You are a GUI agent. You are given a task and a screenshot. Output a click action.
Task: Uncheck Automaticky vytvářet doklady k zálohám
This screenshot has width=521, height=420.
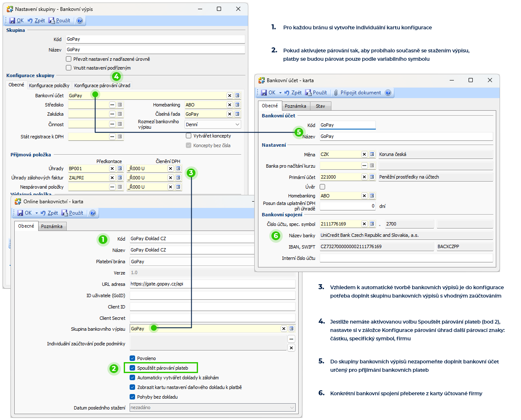tap(133, 378)
